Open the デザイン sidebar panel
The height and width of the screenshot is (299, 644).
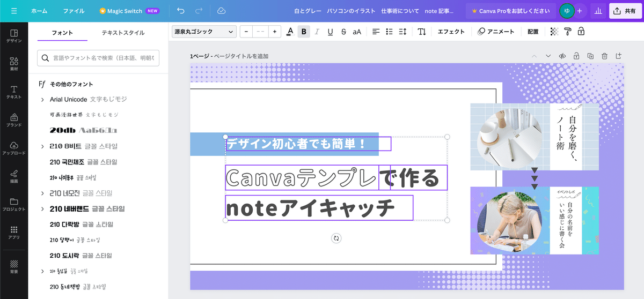(14, 36)
